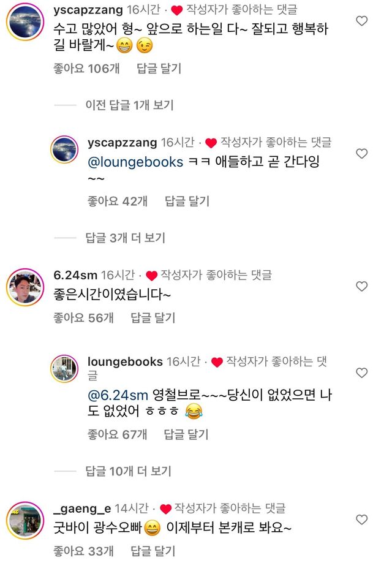The height and width of the screenshot is (571, 392).
Task: Tap 답글 달기 under 6.24sm's comment
Action: 153,317
